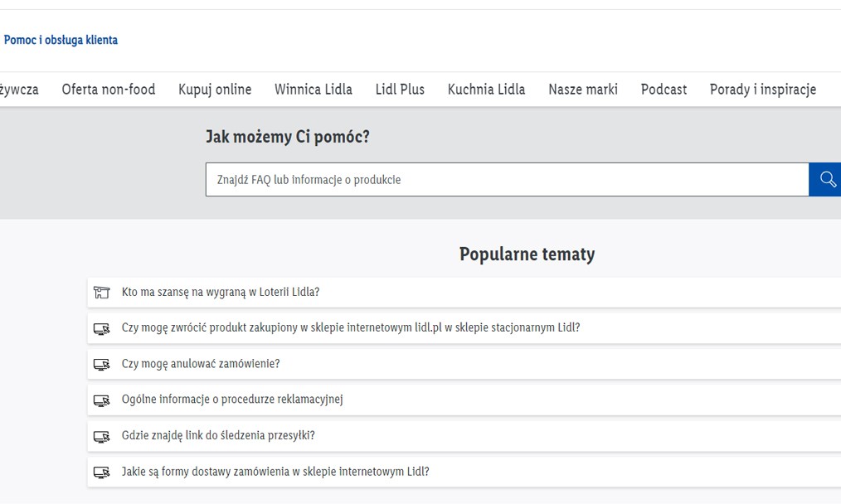
Task: Click icon beside 'formy dostawy zamówienia' row
Action: point(101,472)
